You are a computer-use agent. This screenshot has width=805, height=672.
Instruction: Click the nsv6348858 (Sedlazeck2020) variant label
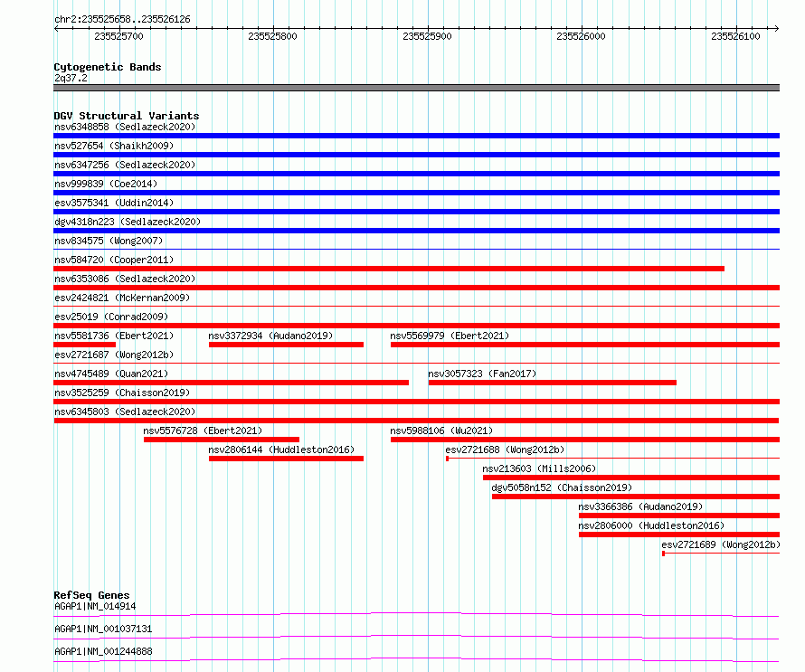point(125,127)
